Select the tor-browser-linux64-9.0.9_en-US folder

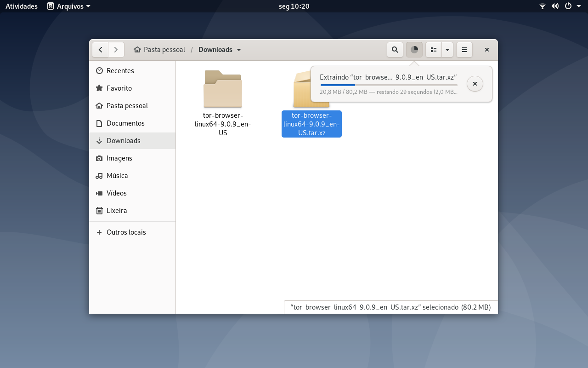(223, 103)
